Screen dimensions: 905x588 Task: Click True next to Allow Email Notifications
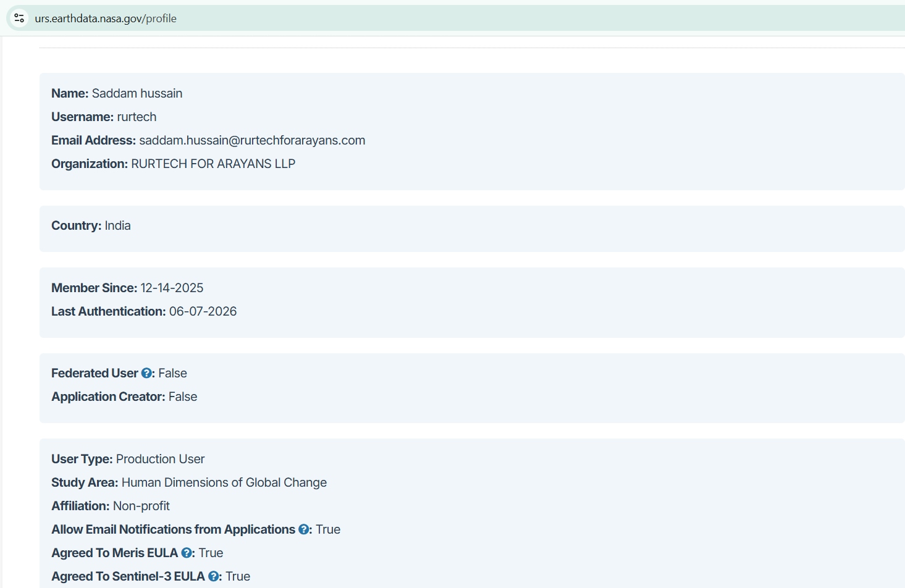click(328, 529)
